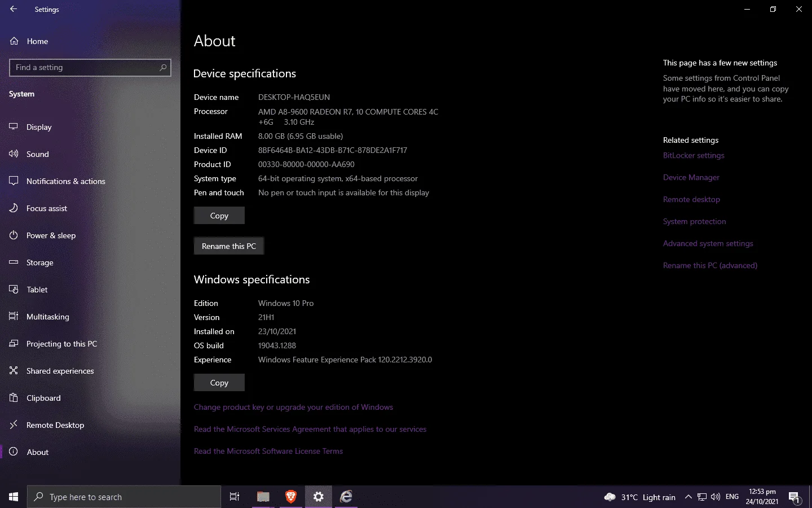Select the Display monitor icon
This screenshot has width=812, height=508.
coord(14,127)
